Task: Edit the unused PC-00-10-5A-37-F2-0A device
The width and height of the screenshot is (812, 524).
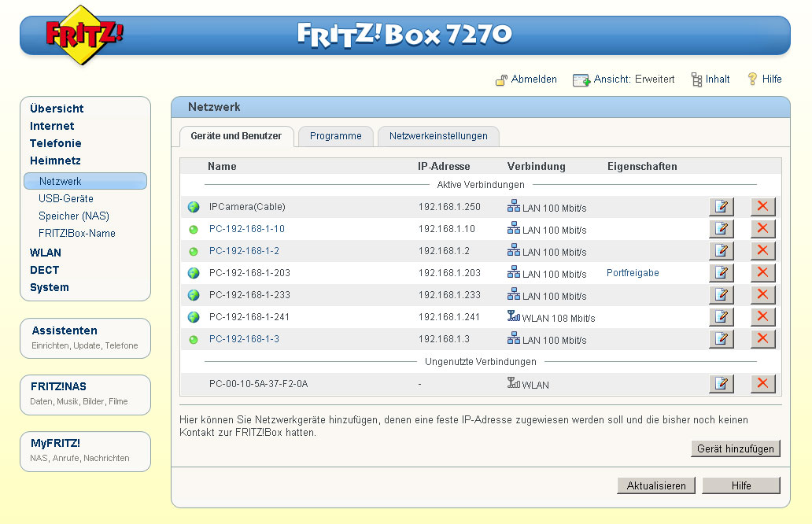Action: [x=722, y=384]
